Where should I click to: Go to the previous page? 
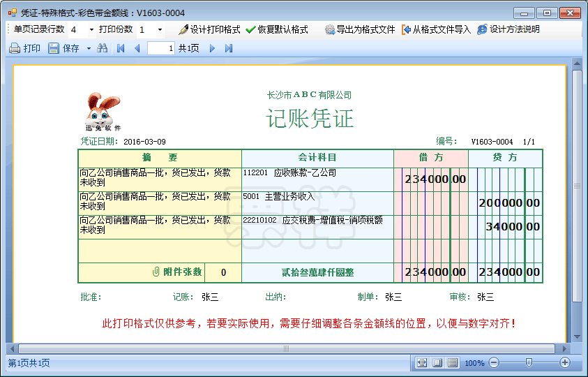137,48
